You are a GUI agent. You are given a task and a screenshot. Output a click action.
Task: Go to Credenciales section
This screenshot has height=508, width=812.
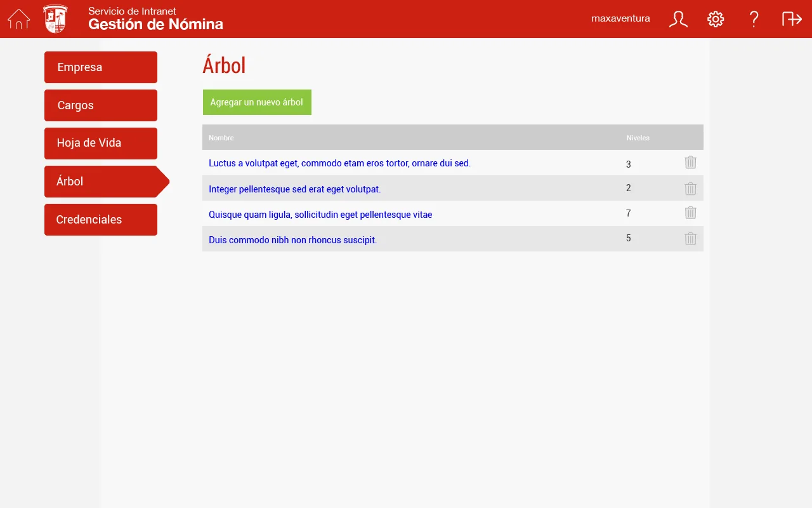coord(101,220)
